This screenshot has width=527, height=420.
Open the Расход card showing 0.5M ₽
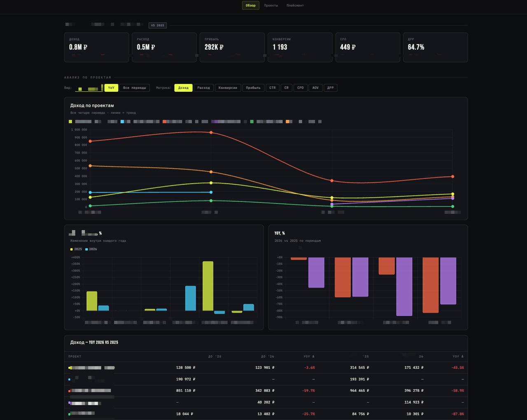pyautogui.click(x=164, y=47)
